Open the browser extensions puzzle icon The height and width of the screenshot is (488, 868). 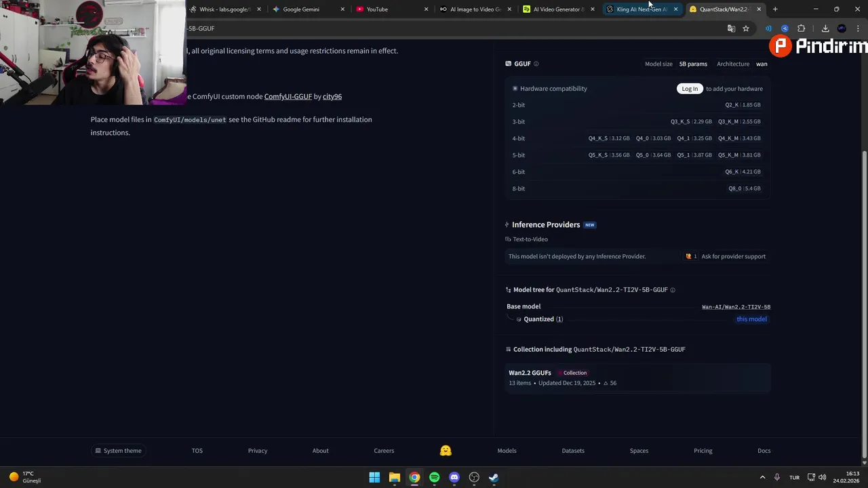[802, 28]
